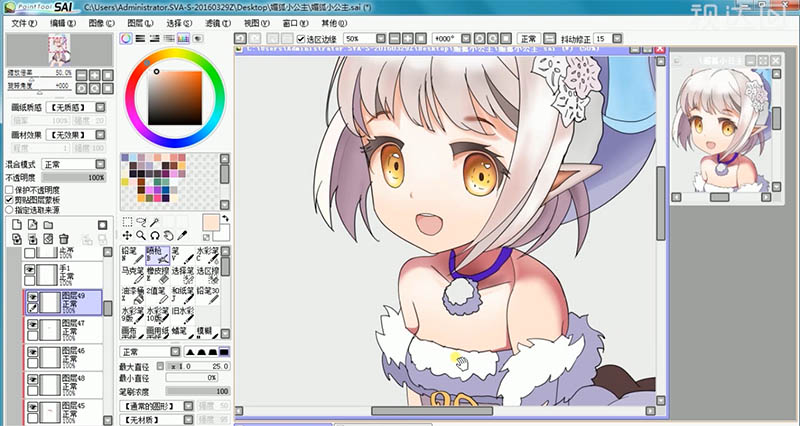Create a new linework layer
This screenshot has height=426, width=800.
[x=33, y=225]
